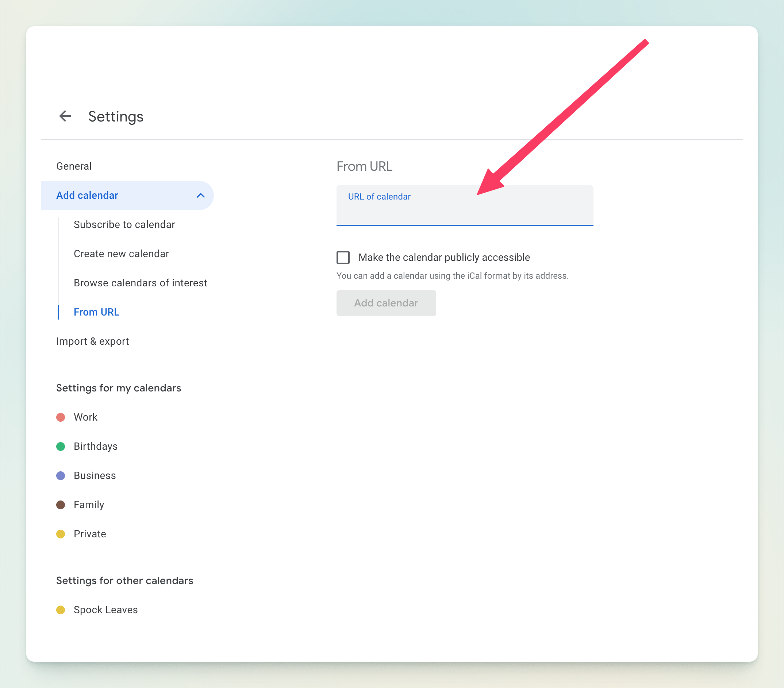Click the green Birthdays calendar dot

(61, 446)
